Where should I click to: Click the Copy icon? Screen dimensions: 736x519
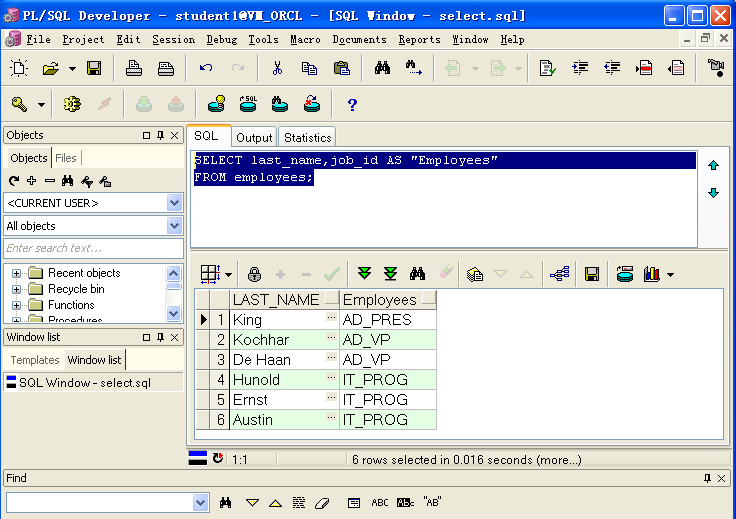click(309, 69)
